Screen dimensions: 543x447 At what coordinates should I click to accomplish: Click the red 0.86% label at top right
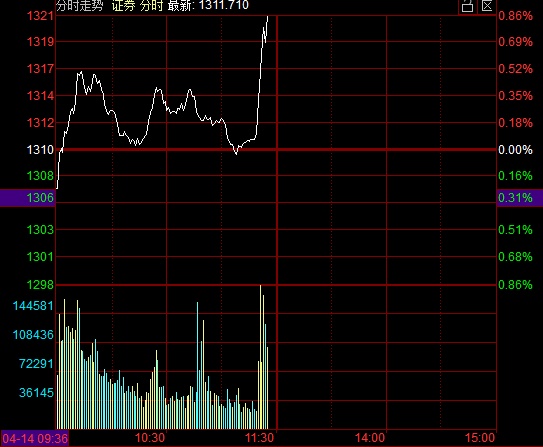coord(515,16)
